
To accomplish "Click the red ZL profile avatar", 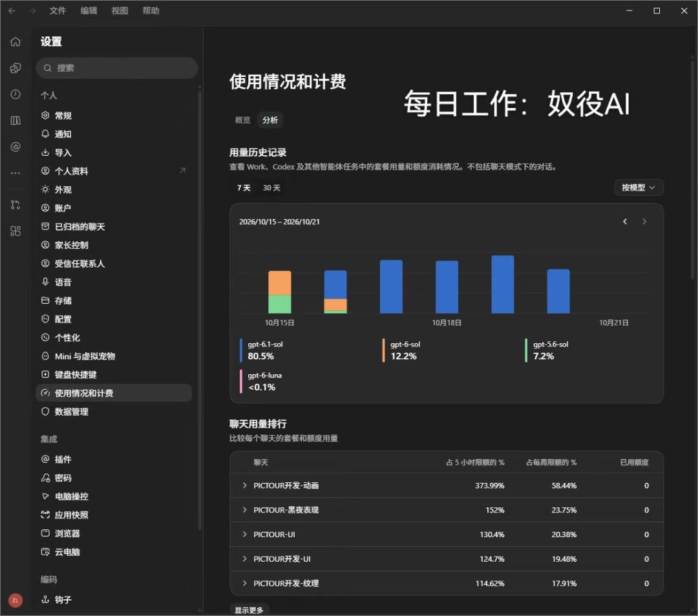I will point(16,600).
